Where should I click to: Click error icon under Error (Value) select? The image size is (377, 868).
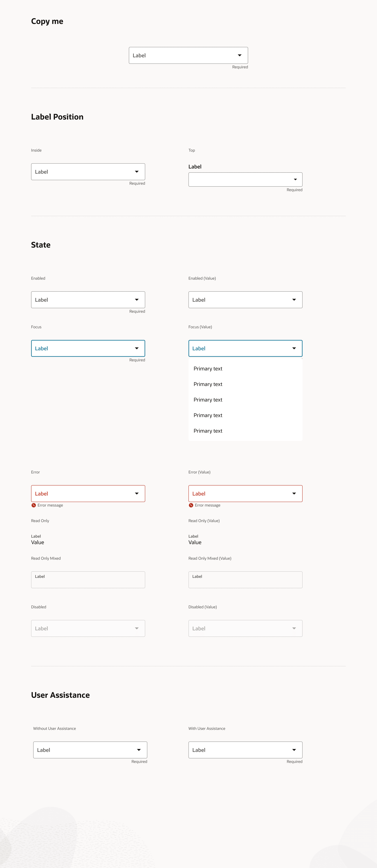tap(191, 505)
